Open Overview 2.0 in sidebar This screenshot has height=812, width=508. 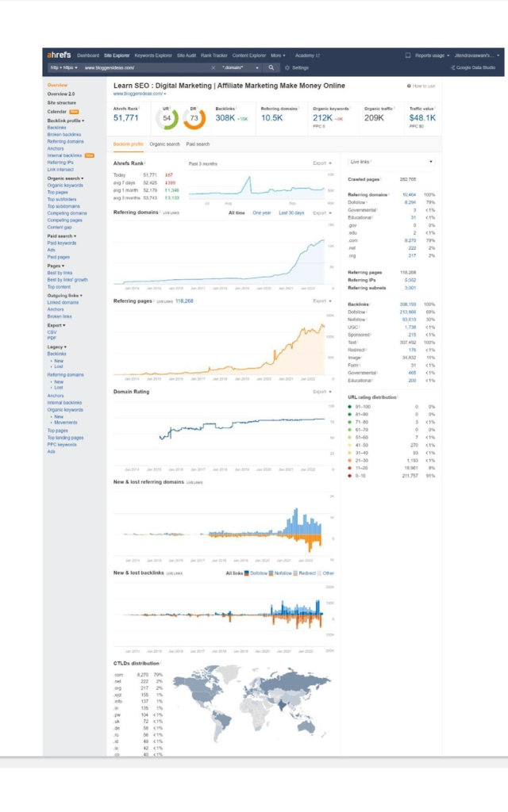61,94
